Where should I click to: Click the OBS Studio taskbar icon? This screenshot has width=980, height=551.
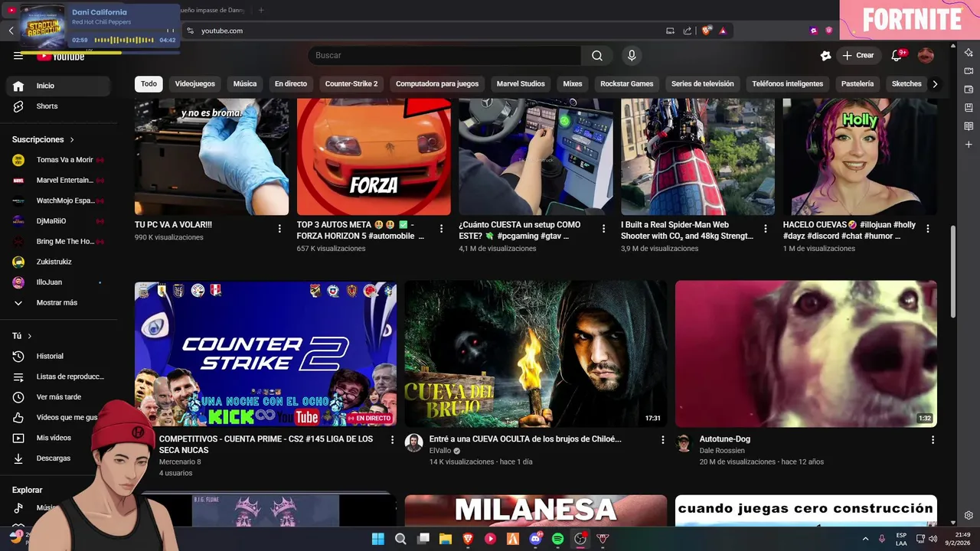pyautogui.click(x=580, y=539)
